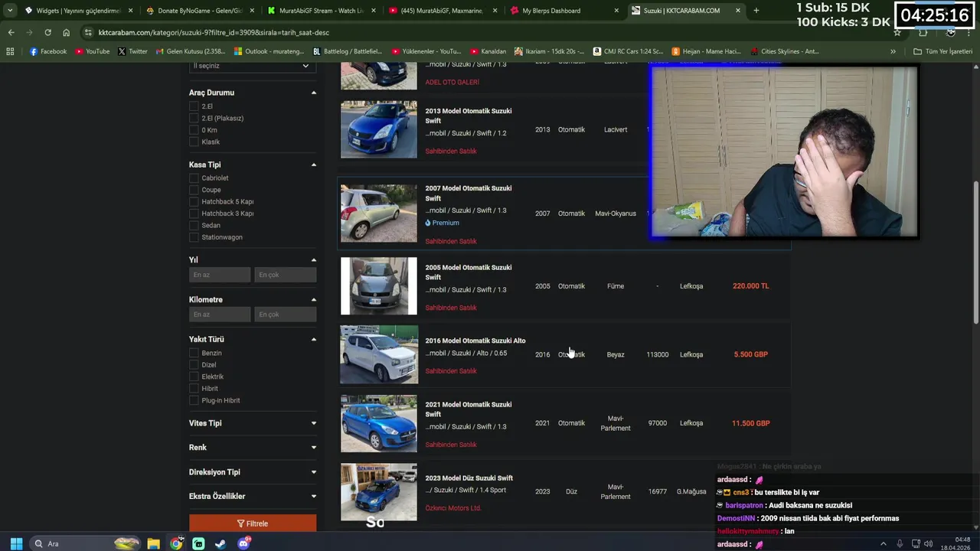
Task: Open the Facebook bookmark
Action: pos(47,51)
